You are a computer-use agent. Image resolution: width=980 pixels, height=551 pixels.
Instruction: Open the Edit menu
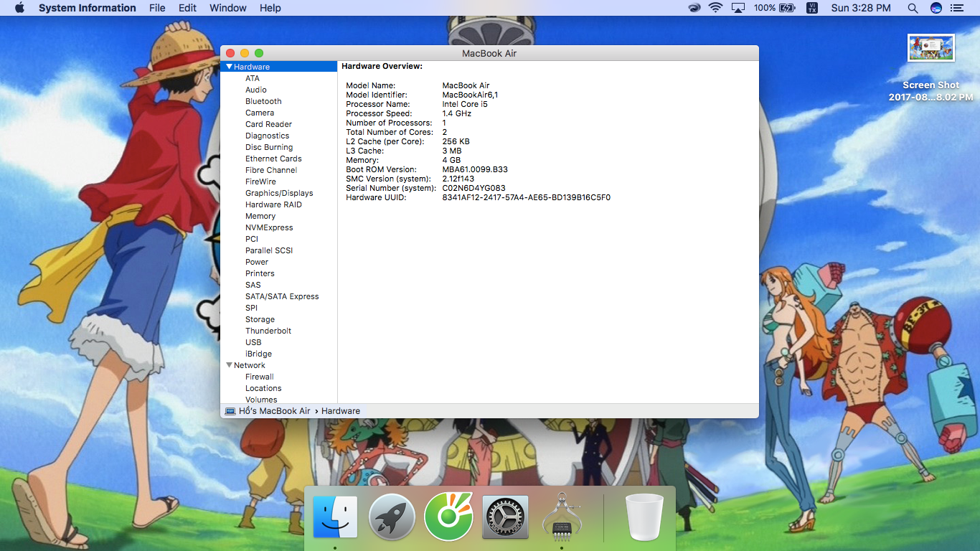187,8
